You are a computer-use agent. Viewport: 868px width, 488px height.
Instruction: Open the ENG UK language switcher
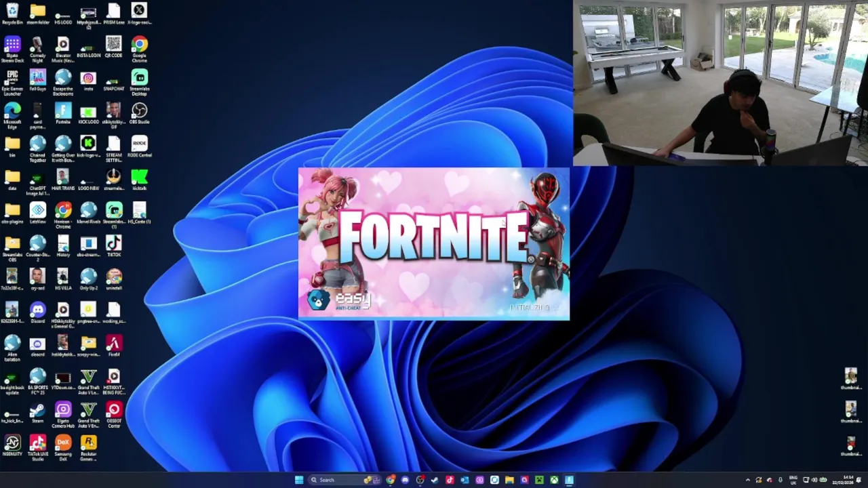click(793, 480)
